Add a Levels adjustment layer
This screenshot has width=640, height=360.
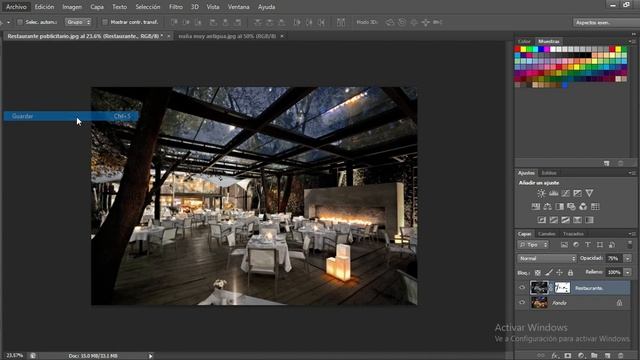pyautogui.click(x=553, y=193)
